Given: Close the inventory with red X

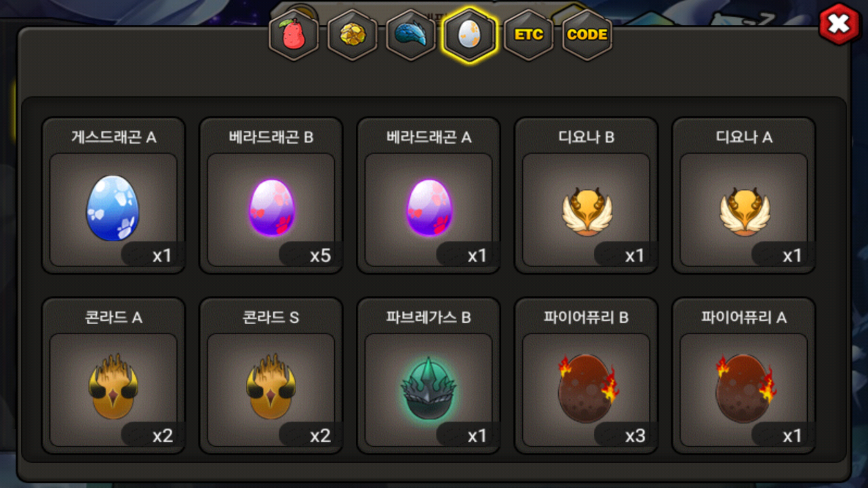Looking at the screenshot, I should pos(839,24).
